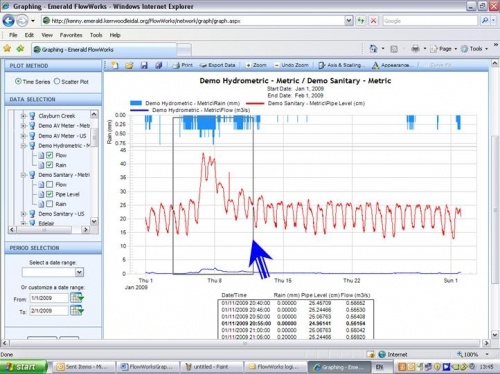Open the address bar history dropdown

point(348,21)
